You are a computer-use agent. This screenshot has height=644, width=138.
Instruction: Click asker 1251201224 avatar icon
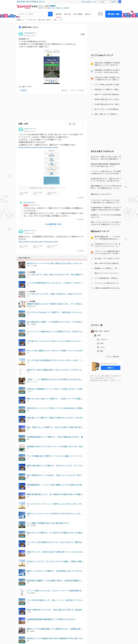click(21, 34)
